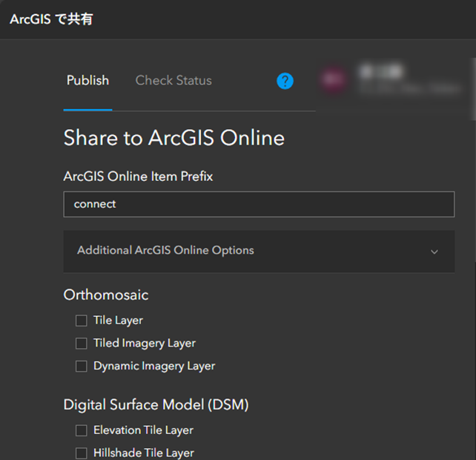Toggle the Dynamic Imagery Layer checkbox
Viewport: 476px width, 460px height.
(82, 367)
